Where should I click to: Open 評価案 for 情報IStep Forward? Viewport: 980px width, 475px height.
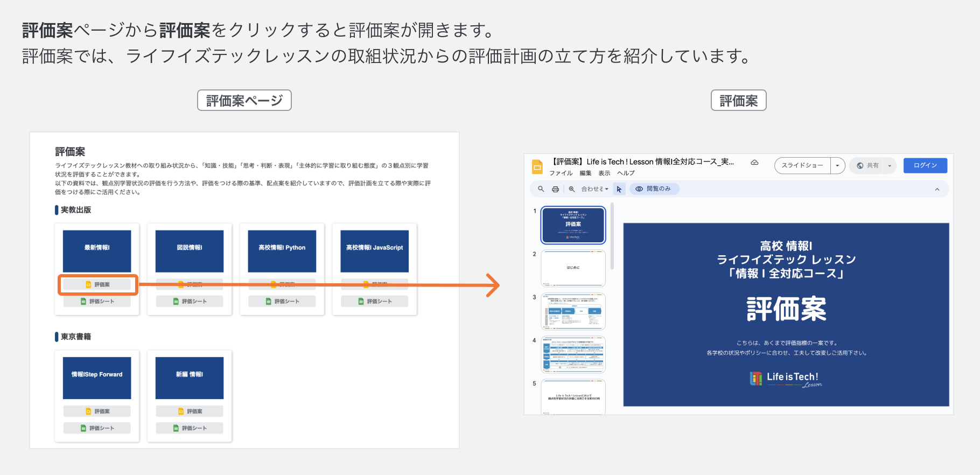tap(97, 411)
